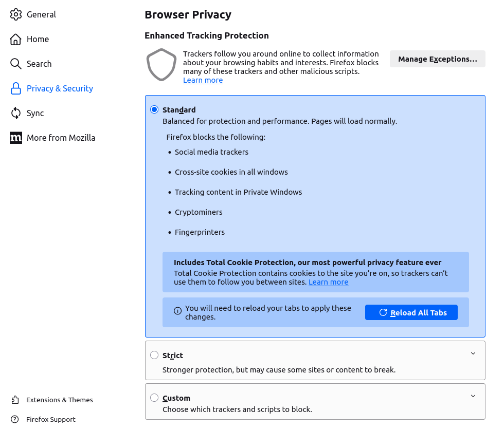Click the Firefox Support question mark icon
This screenshot has height=430, width=504.
15,419
